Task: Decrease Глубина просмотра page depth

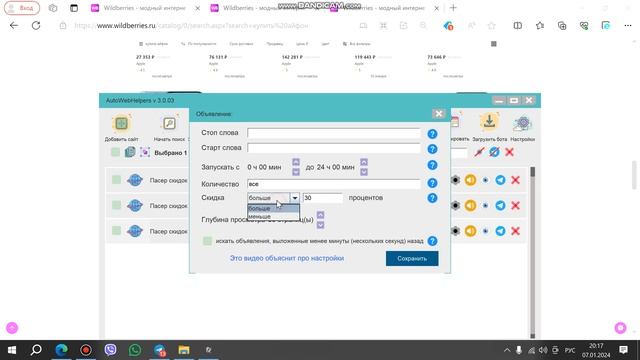Action: pos(320,225)
